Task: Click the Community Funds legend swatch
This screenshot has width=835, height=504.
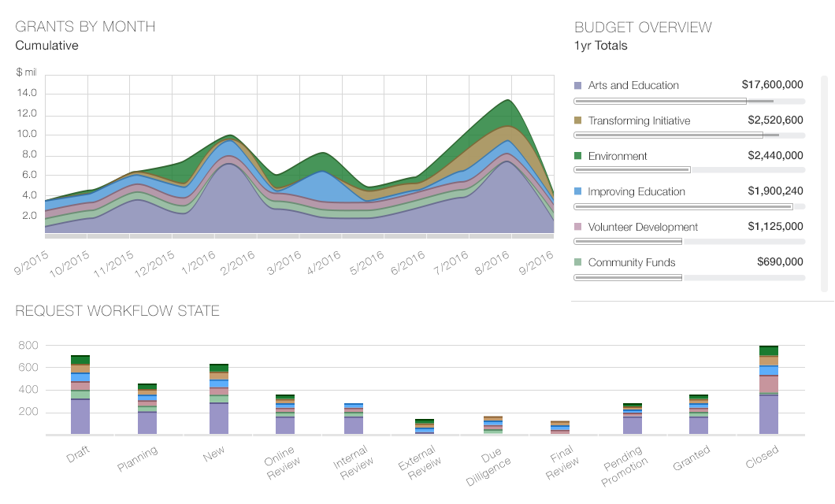Action: pos(578,263)
